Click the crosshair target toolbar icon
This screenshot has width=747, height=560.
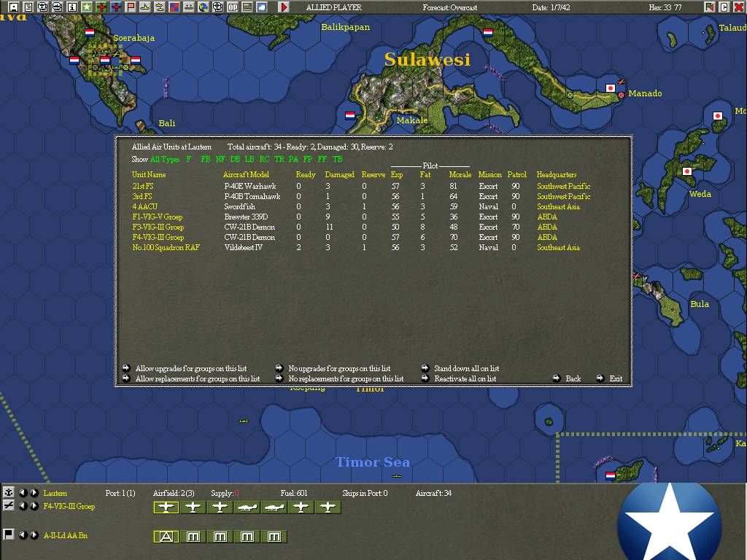pyautogui.click(x=217, y=7)
